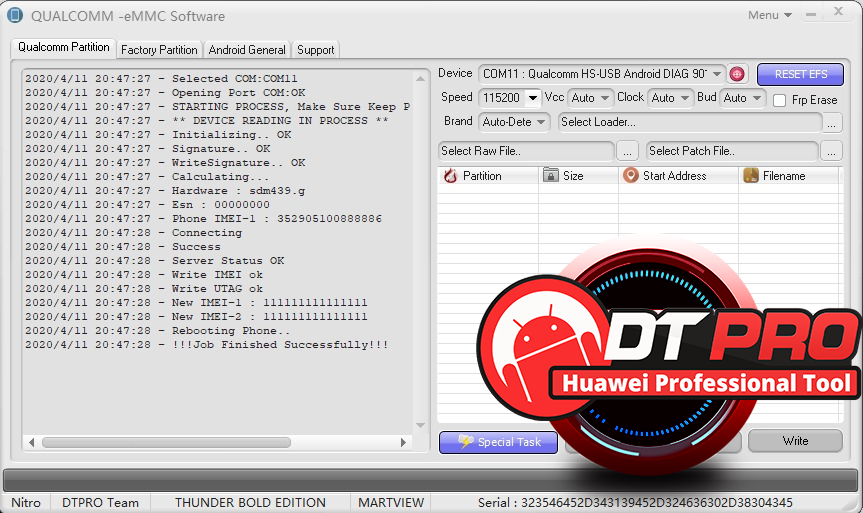
Task: Click the pink refresh port icon next to Device
Action: [x=736, y=74]
